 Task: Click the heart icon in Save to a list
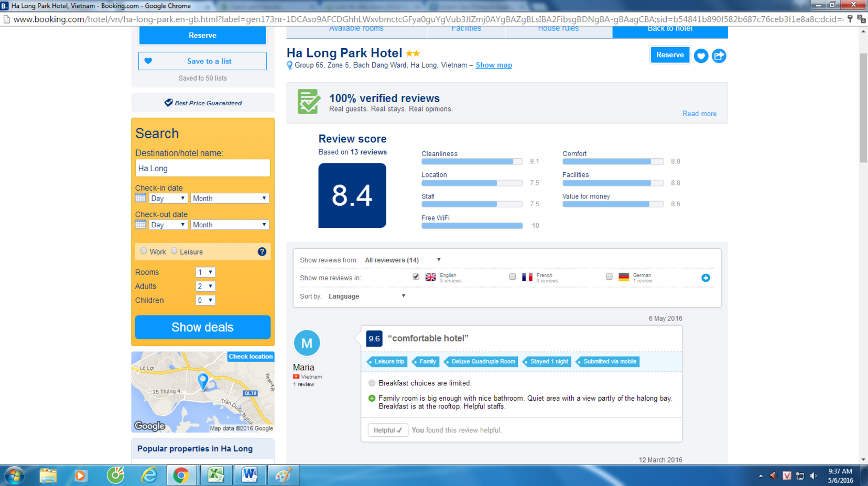(x=148, y=61)
